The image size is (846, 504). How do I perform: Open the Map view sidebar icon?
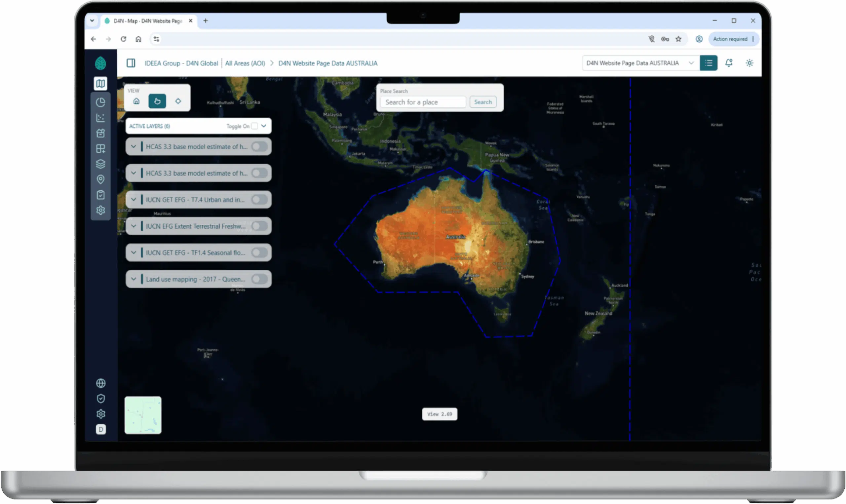(x=100, y=84)
